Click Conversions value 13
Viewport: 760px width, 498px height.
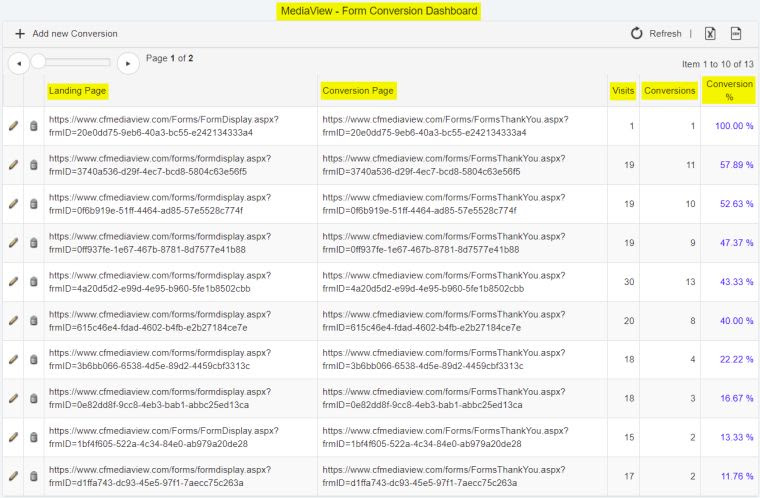[690, 281]
